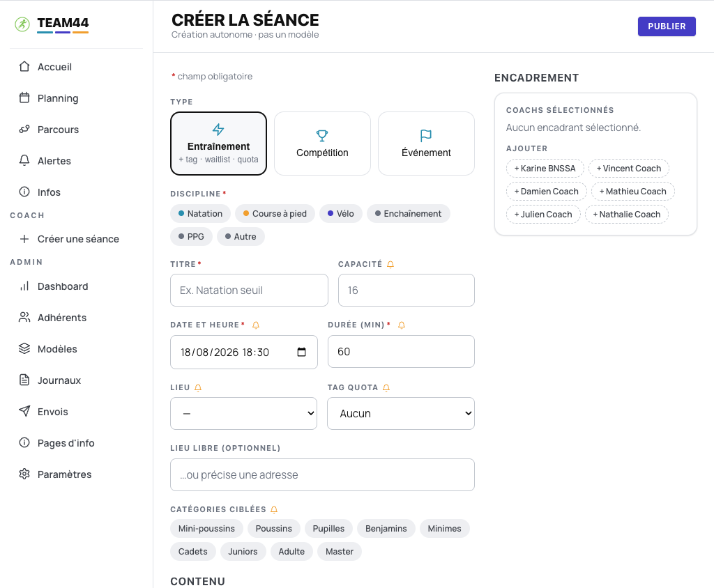Click the TEAM44 runner logo icon

pos(22,24)
